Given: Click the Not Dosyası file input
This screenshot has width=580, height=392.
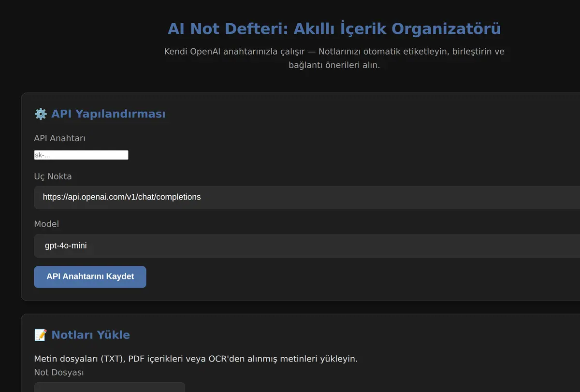Looking at the screenshot, I should click(109, 387).
